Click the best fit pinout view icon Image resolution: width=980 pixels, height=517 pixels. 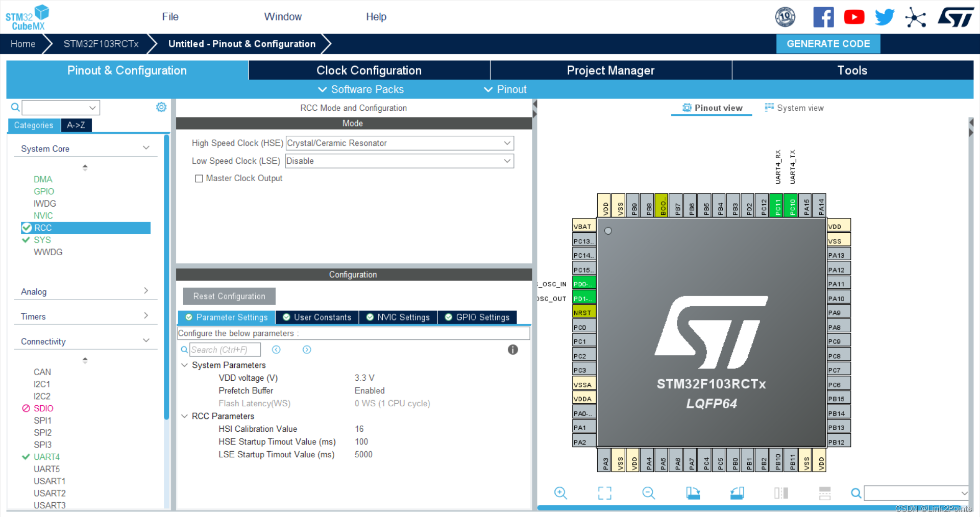604,493
